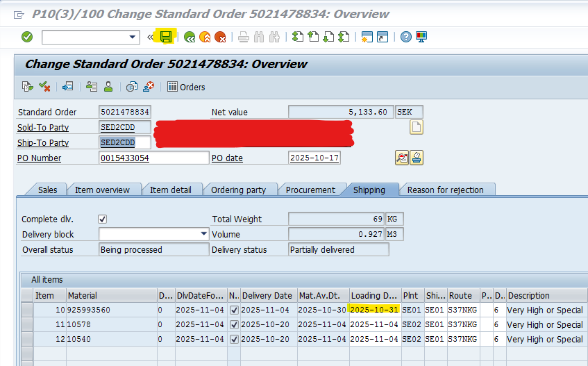The image size is (588, 366).
Task: Go to previous page icon
Action: pos(313,37)
